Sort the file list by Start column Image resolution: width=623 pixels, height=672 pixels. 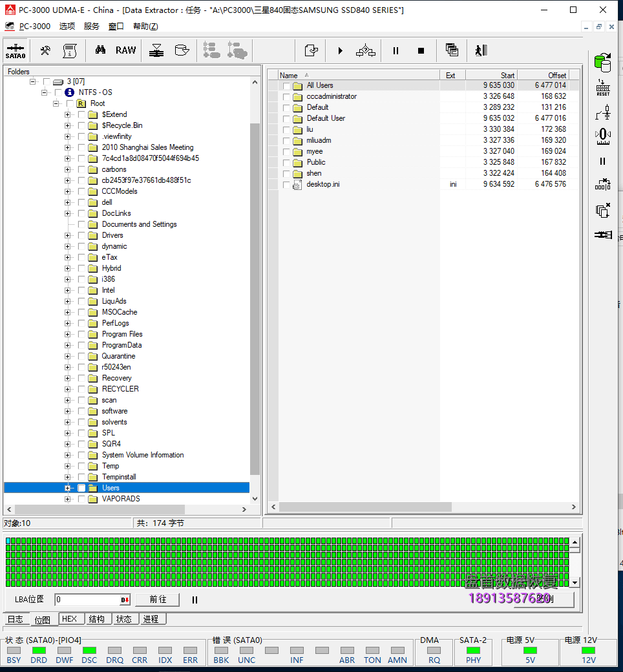click(491, 76)
